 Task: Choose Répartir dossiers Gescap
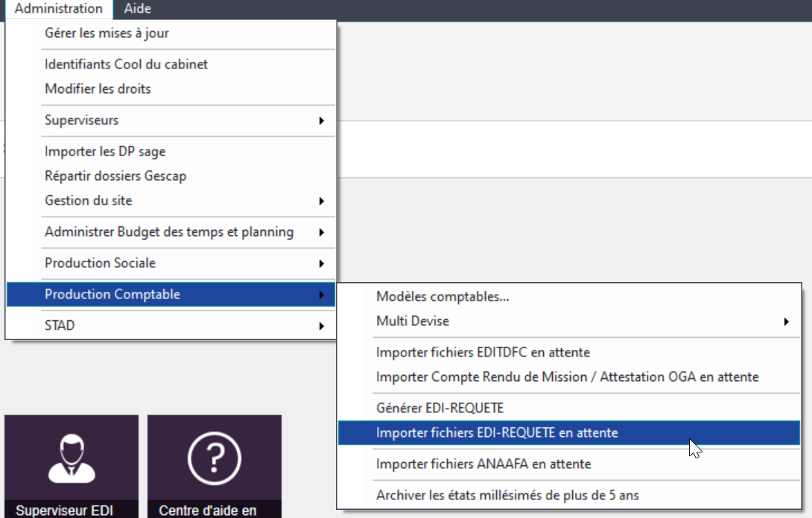[171, 176]
